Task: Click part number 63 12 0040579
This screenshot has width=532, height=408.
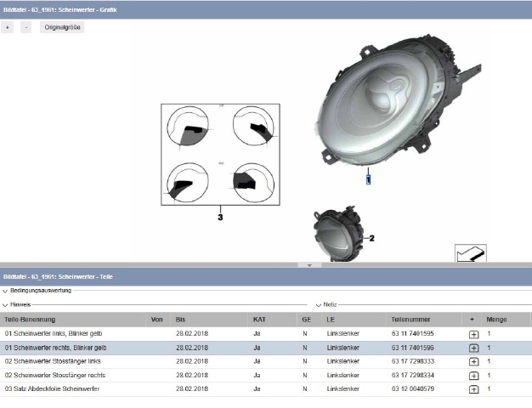Action: [x=413, y=389]
